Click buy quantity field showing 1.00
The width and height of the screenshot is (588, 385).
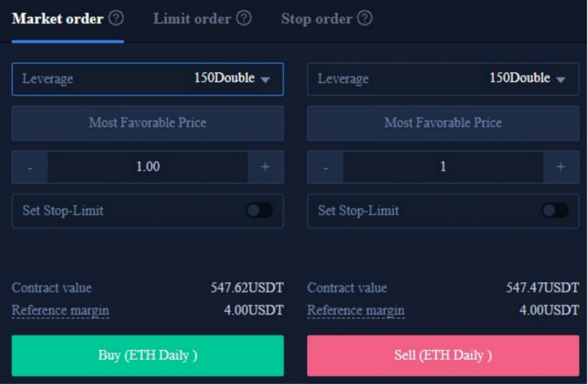click(148, 167)
